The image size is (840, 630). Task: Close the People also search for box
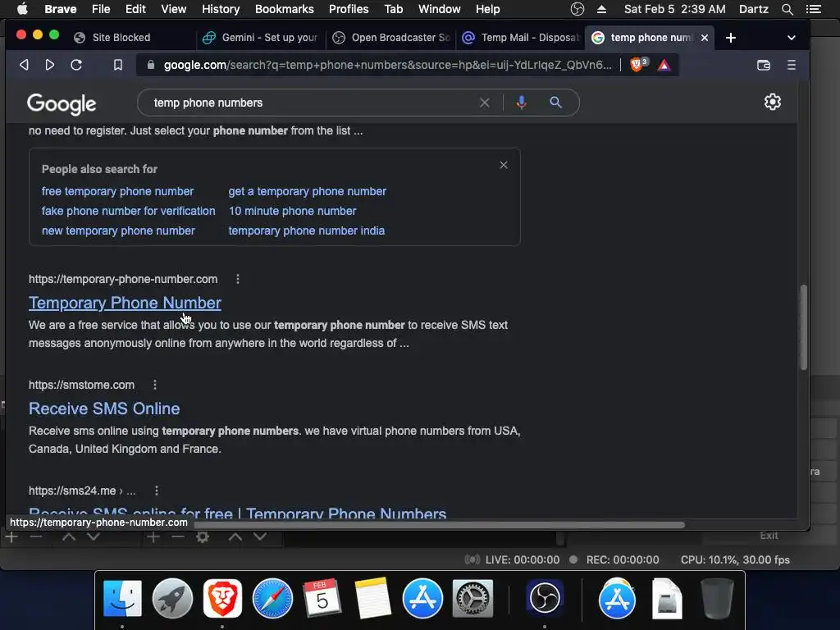[x=504, y=165]
